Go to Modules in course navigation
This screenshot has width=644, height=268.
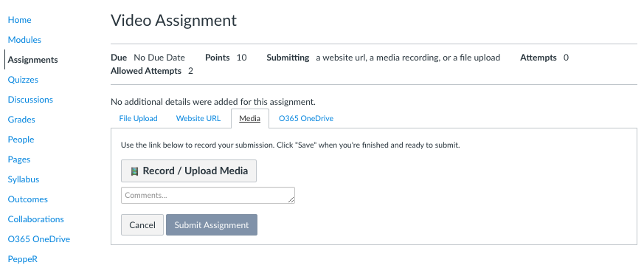tap(24, 40)
